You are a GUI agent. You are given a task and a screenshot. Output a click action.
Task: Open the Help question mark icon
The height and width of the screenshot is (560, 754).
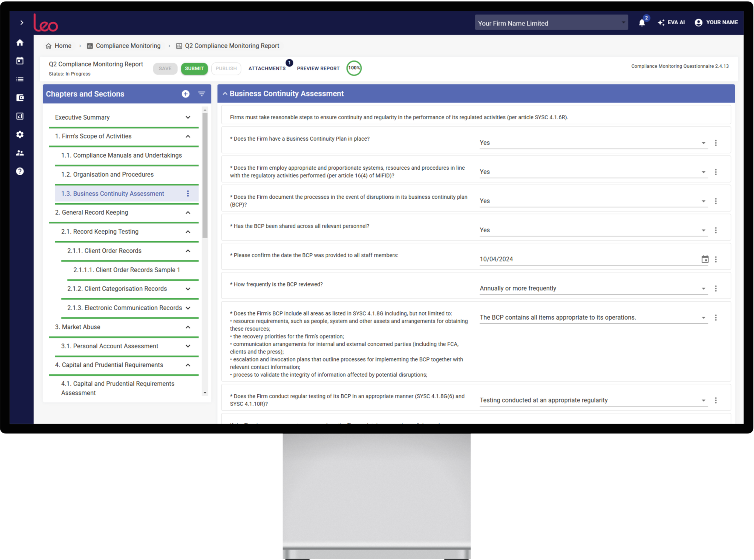click(20, 171)
